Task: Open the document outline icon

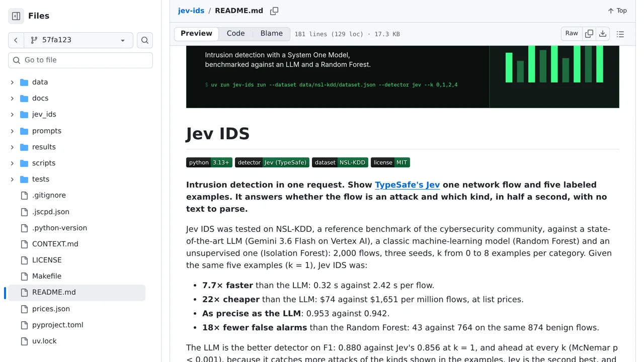Action: [620, 34]
